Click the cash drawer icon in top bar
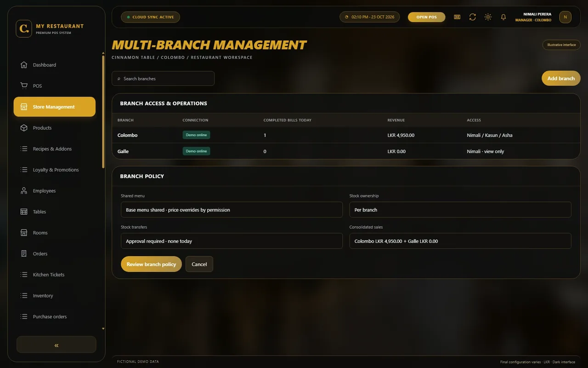The image size is (588, 368). pos(457,17)
